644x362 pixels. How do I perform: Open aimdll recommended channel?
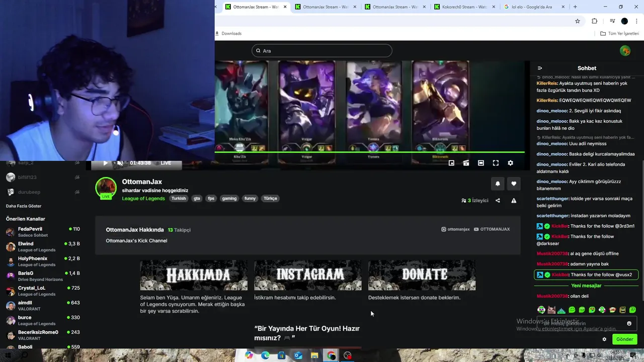pos(43,306)
